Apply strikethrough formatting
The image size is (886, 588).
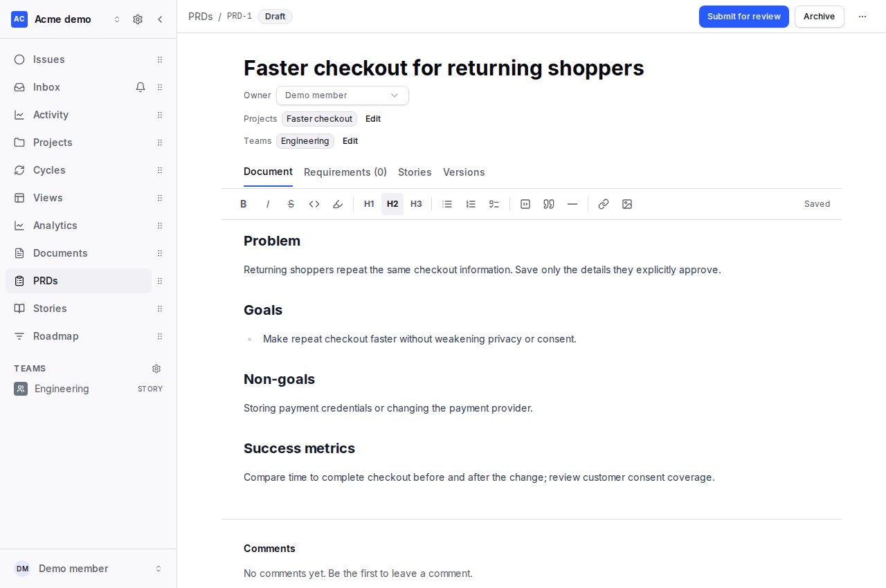point(291,204)
